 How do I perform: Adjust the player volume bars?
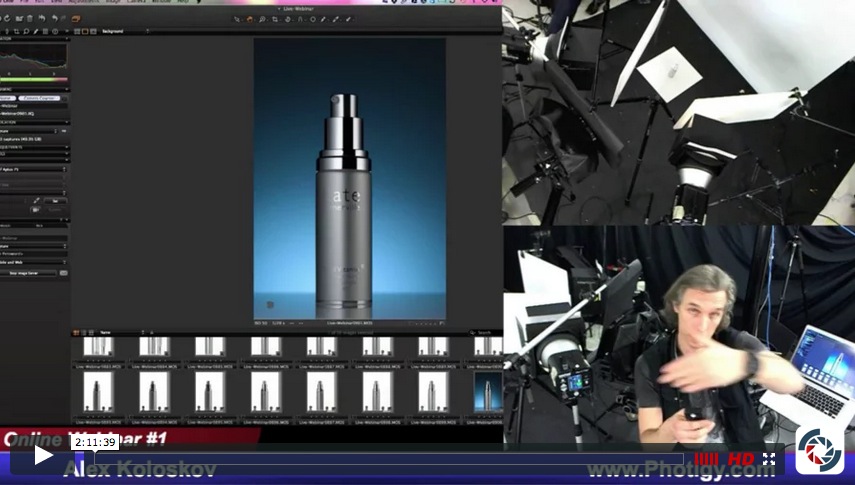coord(706,459)
